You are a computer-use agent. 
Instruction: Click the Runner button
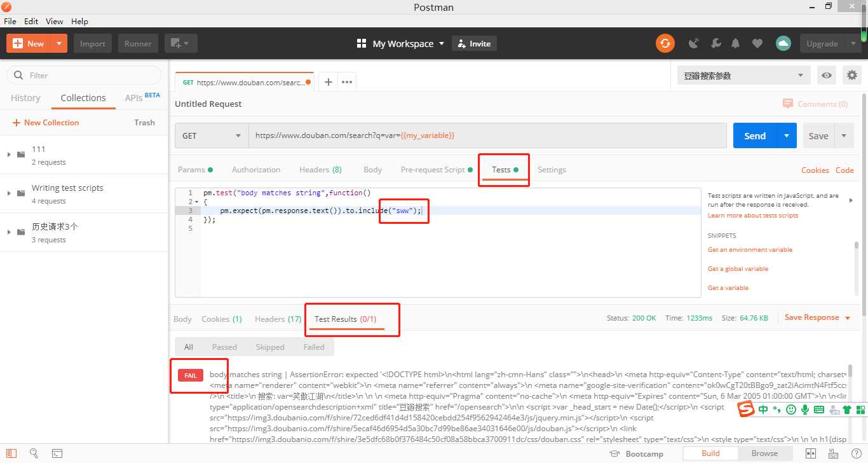[138, 43]
